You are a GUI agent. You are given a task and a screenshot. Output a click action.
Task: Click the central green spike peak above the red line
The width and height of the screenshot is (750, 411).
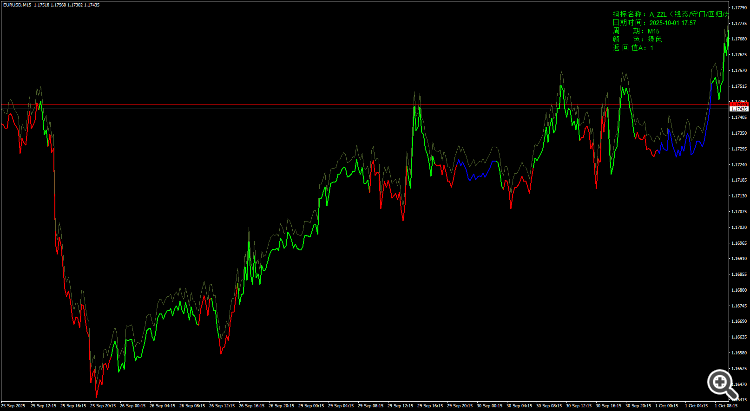pos(416,108)
